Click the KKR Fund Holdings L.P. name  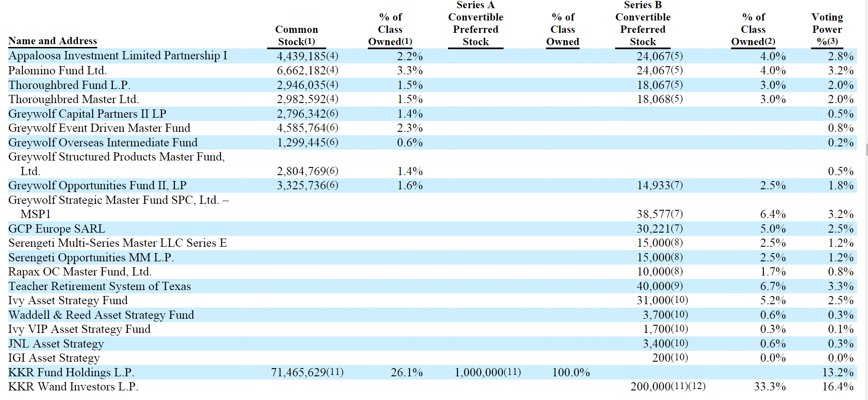pos(71,373)
